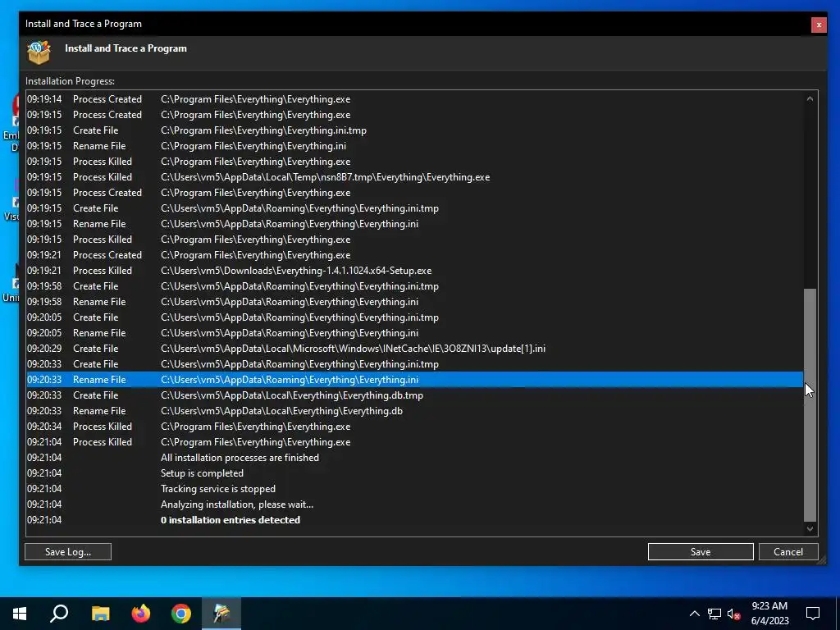Show hidden system tray icons
840x630 pixels.
pyautogui.click(x=694, y=614)
